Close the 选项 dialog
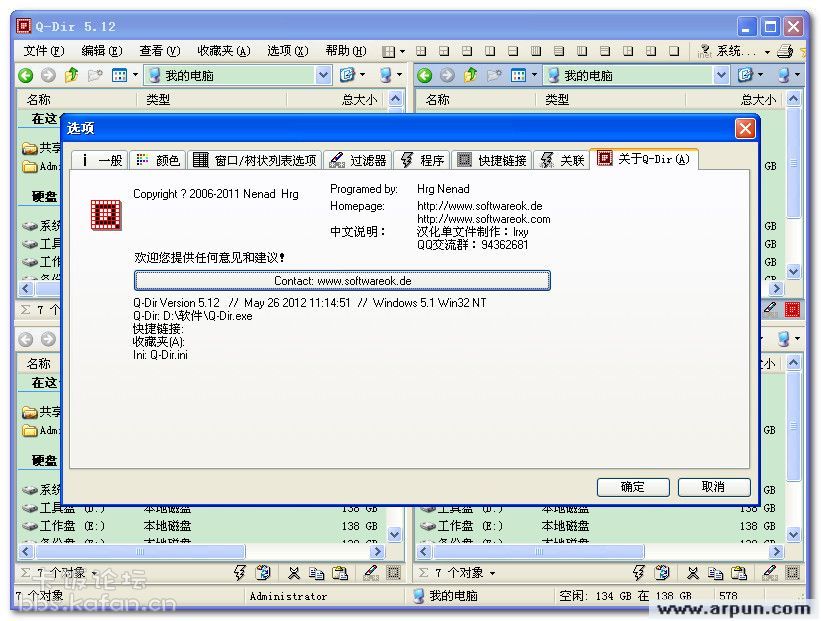This screenshot has height=621, width=821. click(x=745, y=129)
